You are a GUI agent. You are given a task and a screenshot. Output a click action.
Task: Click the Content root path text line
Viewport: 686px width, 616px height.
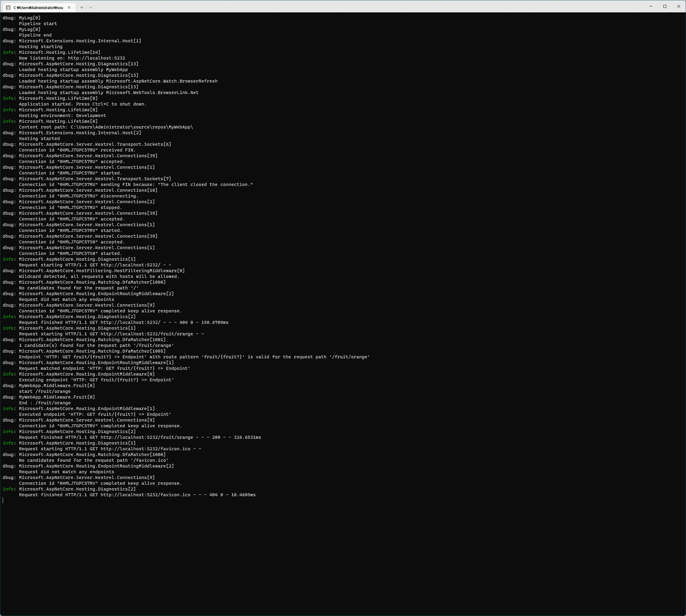pyautogui.click(x=106, y=127)
